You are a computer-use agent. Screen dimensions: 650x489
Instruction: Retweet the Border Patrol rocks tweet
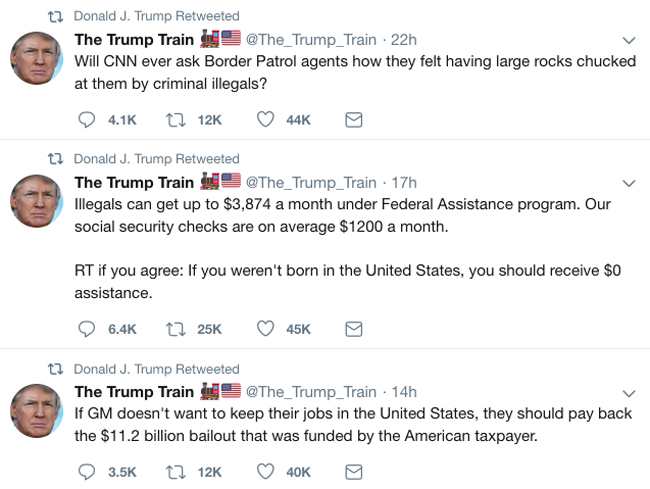tap(175, 120)
